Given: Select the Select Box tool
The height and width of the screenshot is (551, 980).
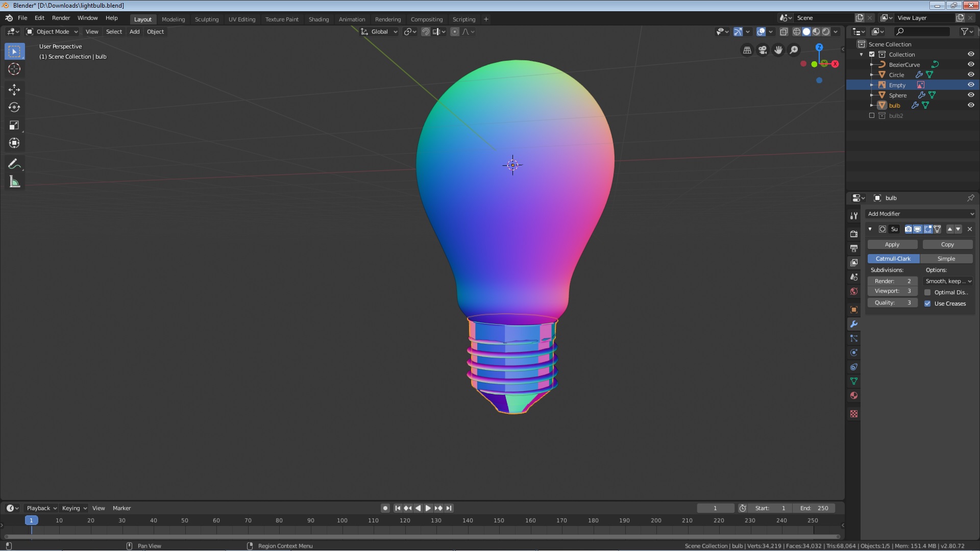Looking at the screenshot, I should point(14,52).
